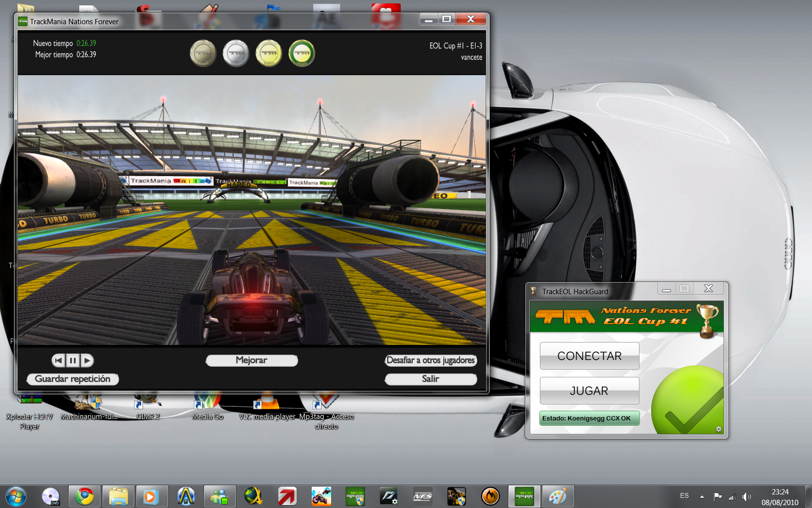Open Paint from the taskbar
This screenshot has width=812, height=508.
pyautogui.click(x=558, y=496)
